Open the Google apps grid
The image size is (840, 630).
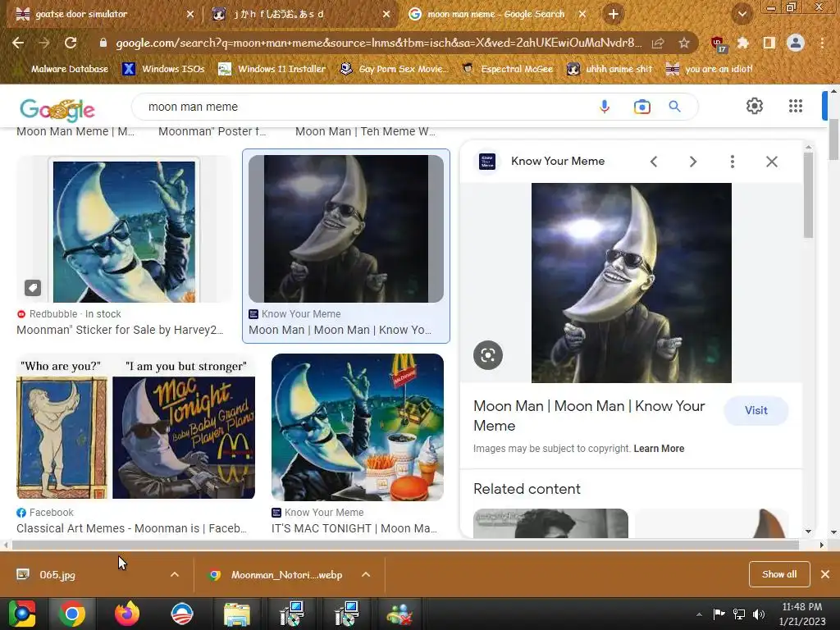click(796, 106)
